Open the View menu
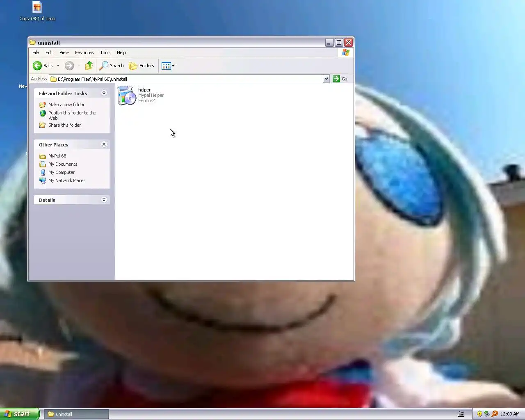This screenshot has width=525, height=420. pos(64,52)
